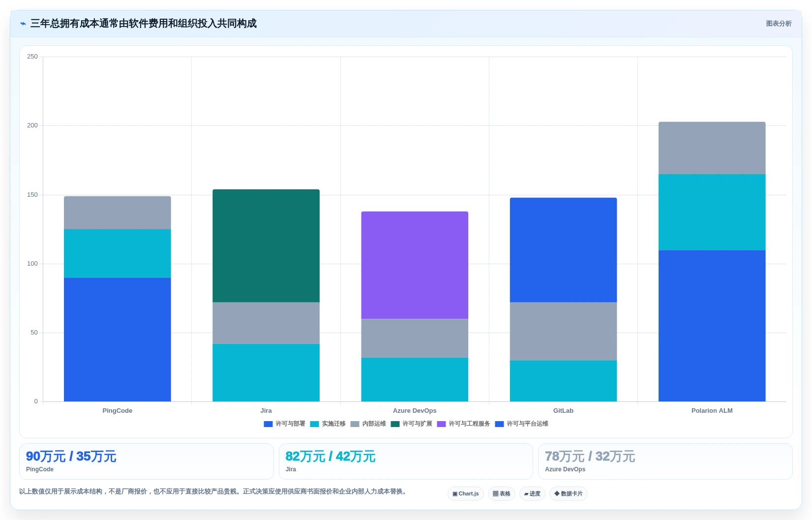Click the y-axis tick value 100
Viewport: 812px width, 520px height.
pyautogui.click(x=32, y=264)
